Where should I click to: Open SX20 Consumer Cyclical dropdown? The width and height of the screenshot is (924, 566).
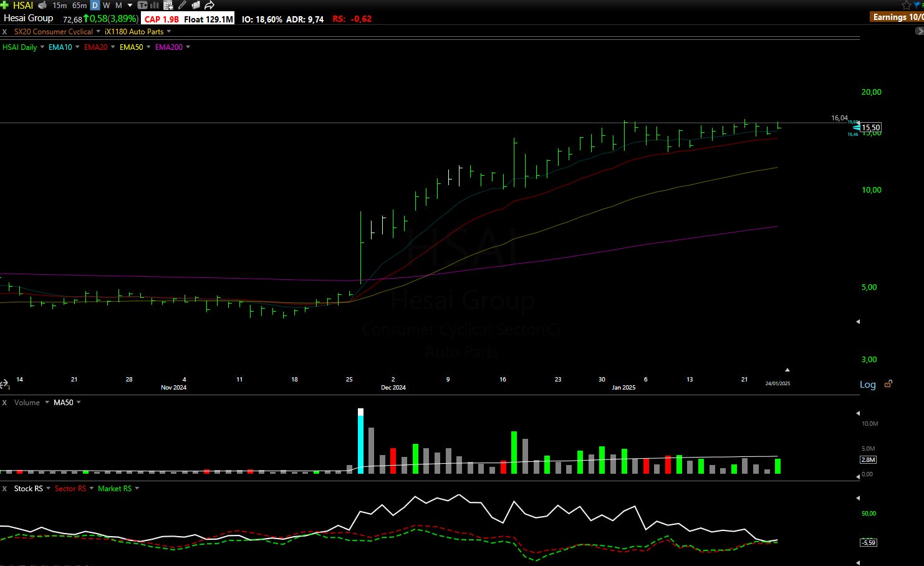point(99,31)
